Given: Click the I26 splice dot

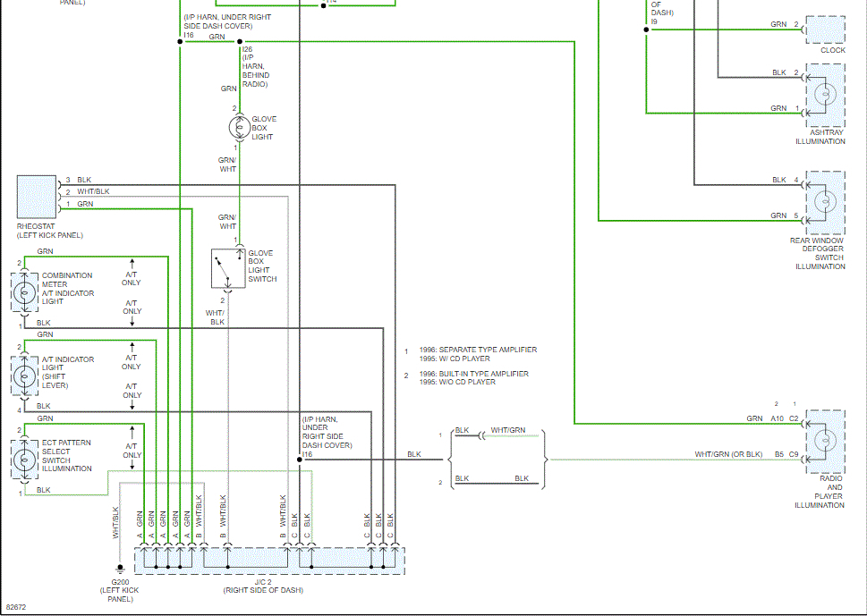Looking at the screenshot, I should [x=240, y=41].
